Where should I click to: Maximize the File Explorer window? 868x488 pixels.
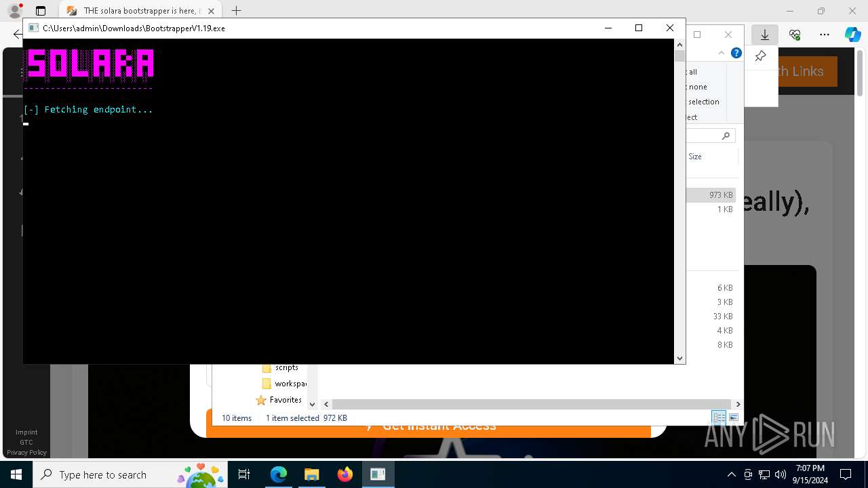(x=697, y=35)
